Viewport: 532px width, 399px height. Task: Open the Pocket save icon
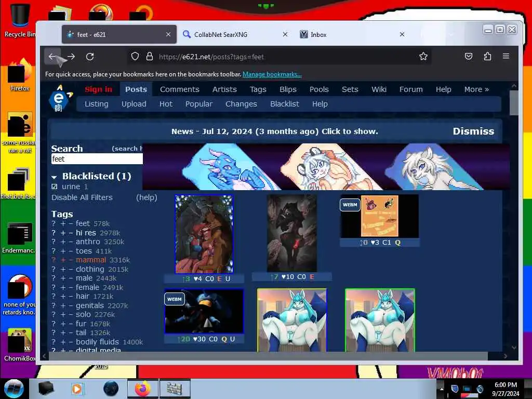pyautogui.click(x=469, y=56)
